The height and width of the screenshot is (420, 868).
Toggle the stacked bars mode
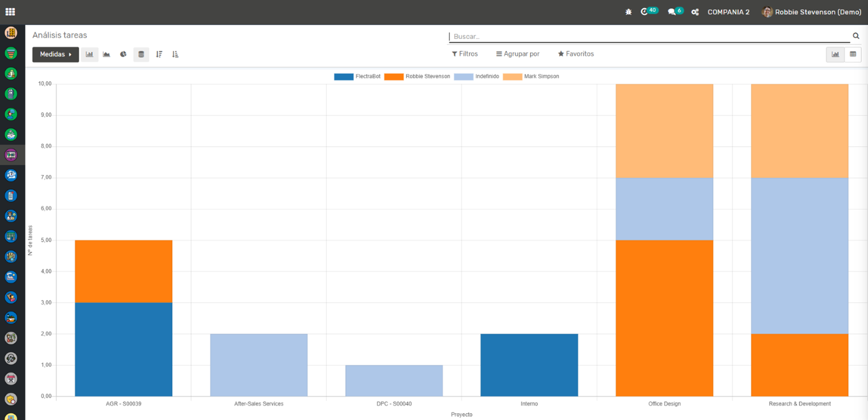141,54
